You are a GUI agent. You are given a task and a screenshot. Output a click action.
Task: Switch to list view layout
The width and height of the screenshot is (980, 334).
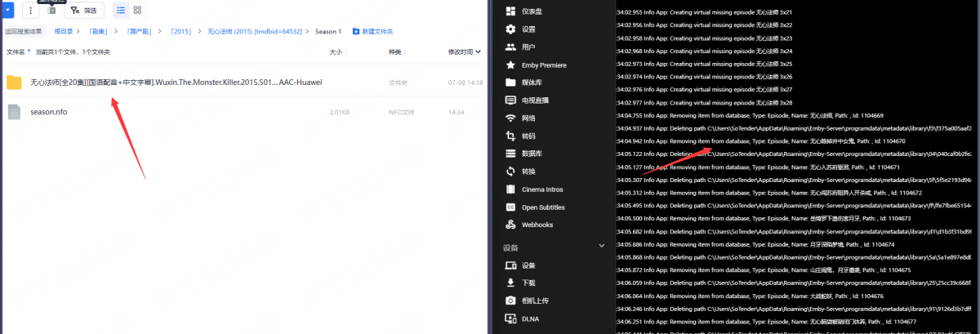pos(121,11)
